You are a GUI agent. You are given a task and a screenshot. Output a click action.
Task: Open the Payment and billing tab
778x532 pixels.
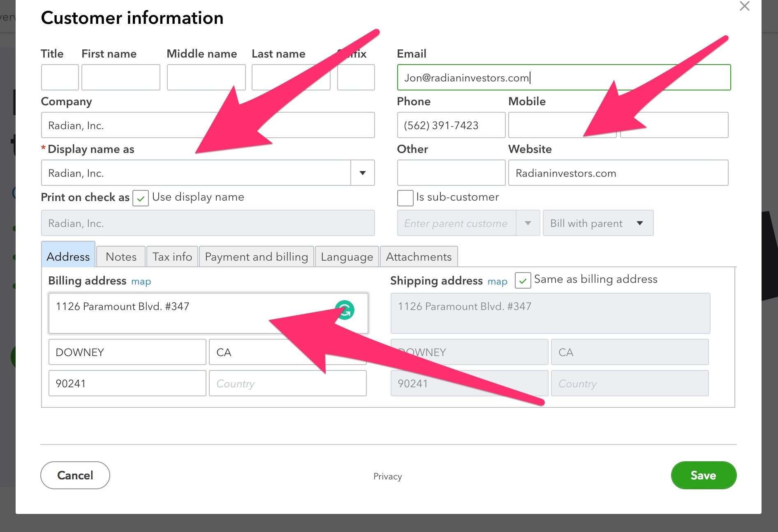tap(257, 257)
